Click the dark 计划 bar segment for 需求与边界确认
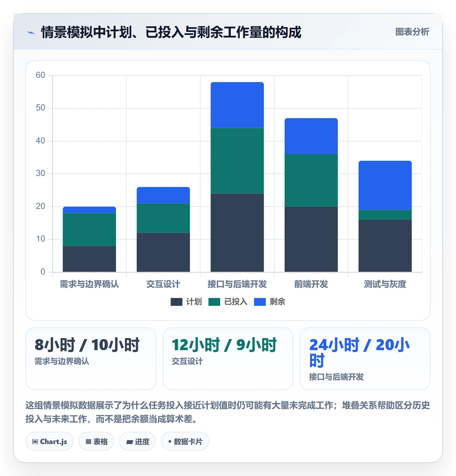The height and width of the screenshot is (476, 456). (x=89, y=259)
